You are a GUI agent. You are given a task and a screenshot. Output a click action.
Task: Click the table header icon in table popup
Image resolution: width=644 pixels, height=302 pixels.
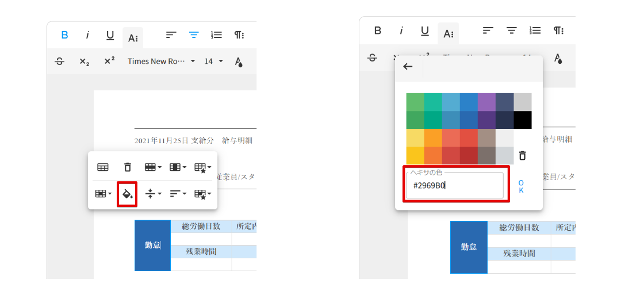click(103, 167)
